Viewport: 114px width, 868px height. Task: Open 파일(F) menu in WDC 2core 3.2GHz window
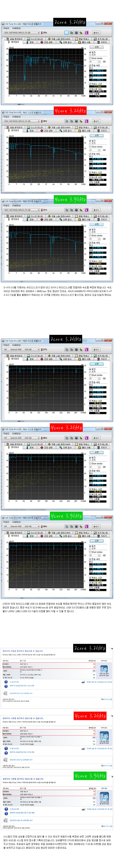[6, 28]
